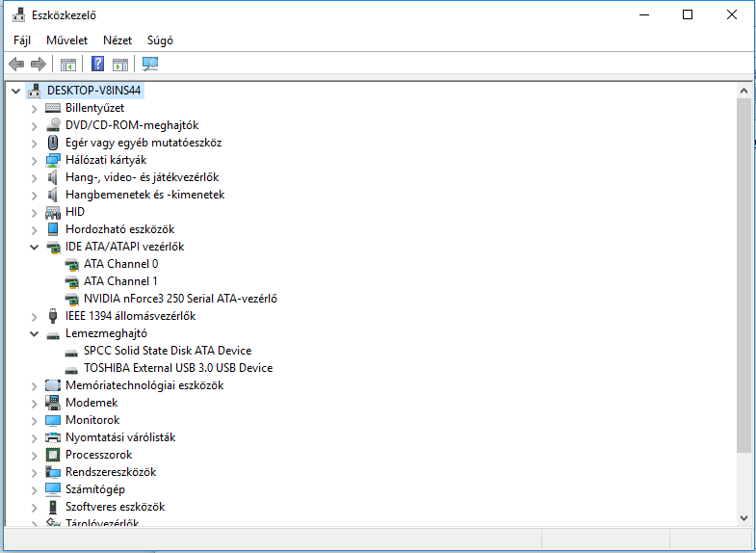Select NVIDIA nForce3 250 Serial ATA-vezérlő
The height and width of the screenshot is (553, 756).
pos(180,299)
